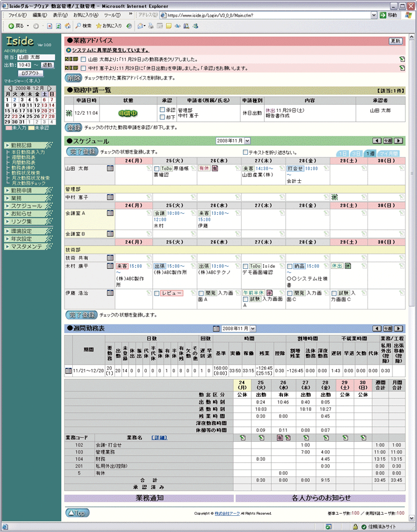Click edit icon under 24(月) in 業務コード row

[x=242, y=438]
